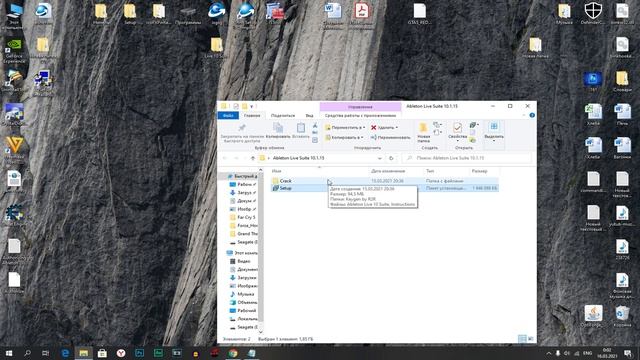Click the Setup installer file icon
Viewport: 640px width, 360px height.
pos(276,188)
